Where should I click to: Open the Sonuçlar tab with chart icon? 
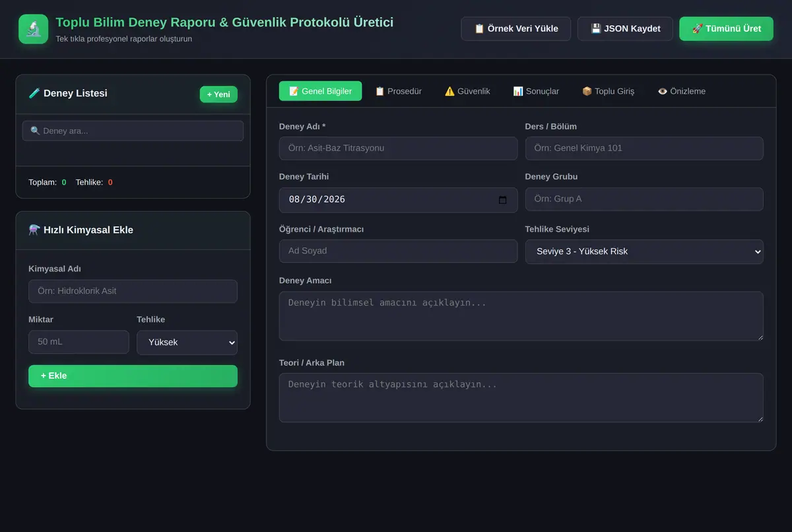[536, 91]
